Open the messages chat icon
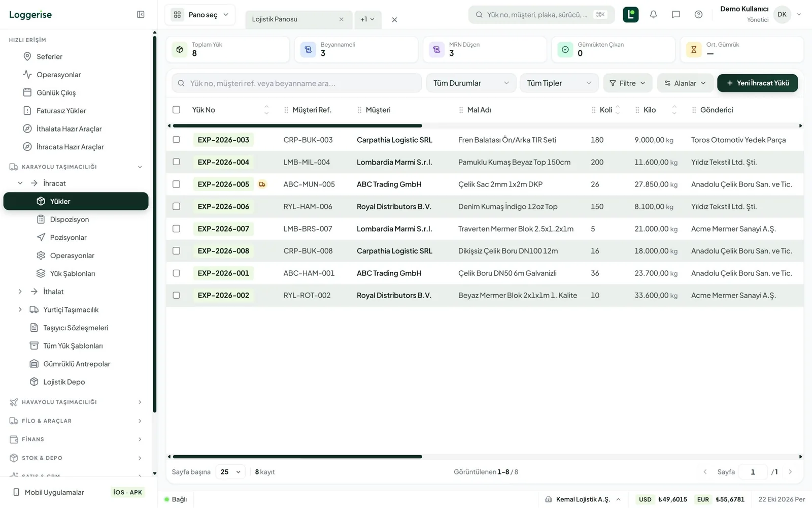This screenshot has height=508, width=812. 675,15
